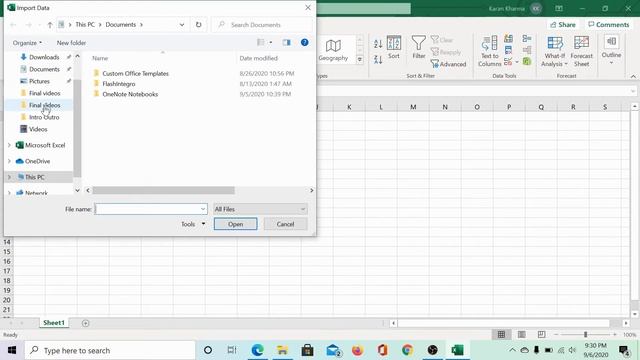640x360 pixels.
Task: Switch to Normal view in Excel status bar
Action: pyautogui.click(x=501, y=335)
